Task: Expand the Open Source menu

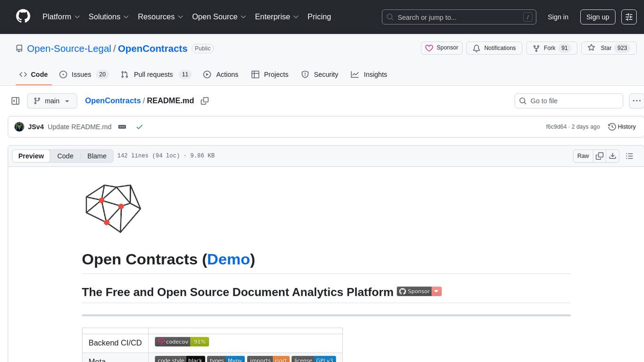Action: click(219, 17)
